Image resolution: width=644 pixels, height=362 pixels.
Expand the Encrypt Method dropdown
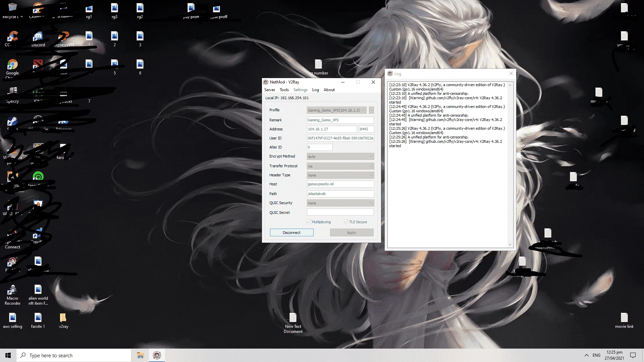(x=340, y=157)
